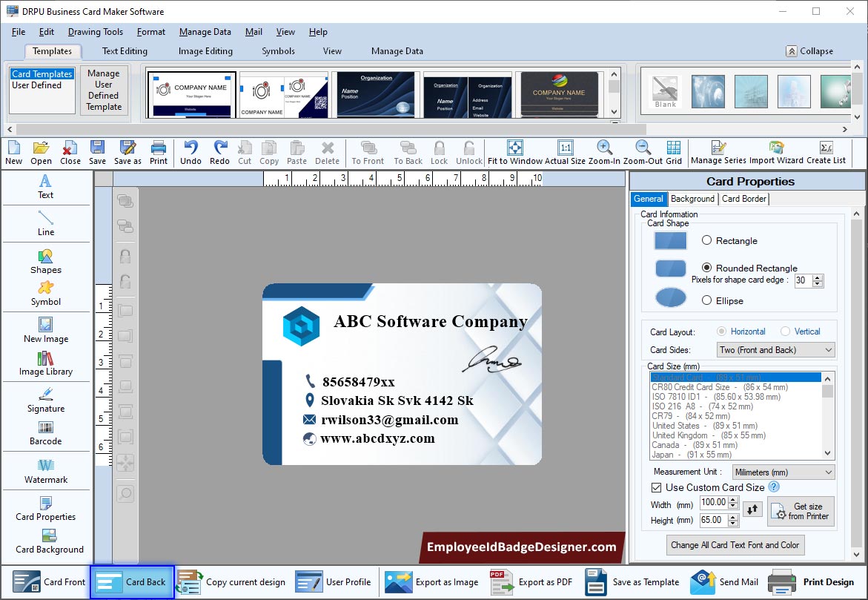The width and height of the screenshot is (868, 600).
Task: Click Save as Template
Action: (632, 581)
